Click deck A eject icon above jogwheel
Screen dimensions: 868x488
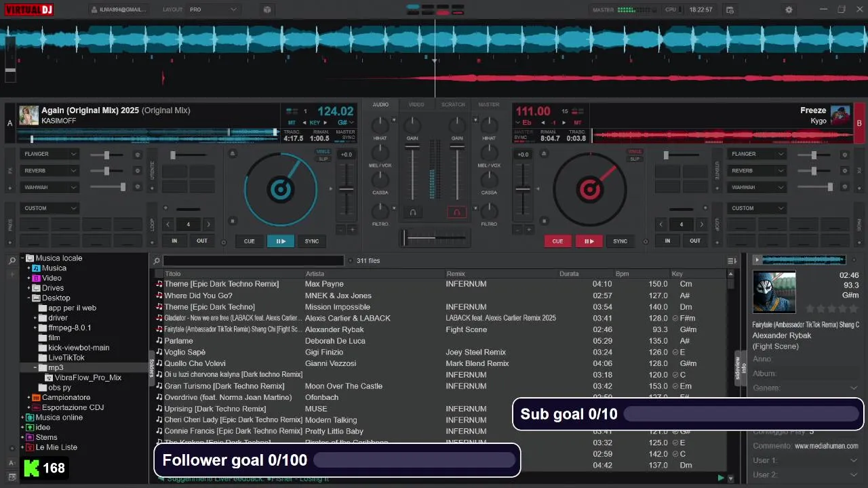233,153
